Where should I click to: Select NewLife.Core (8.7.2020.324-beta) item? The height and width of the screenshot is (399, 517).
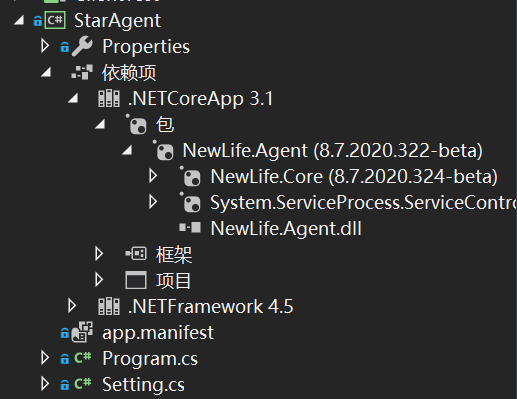click(354, 176)
